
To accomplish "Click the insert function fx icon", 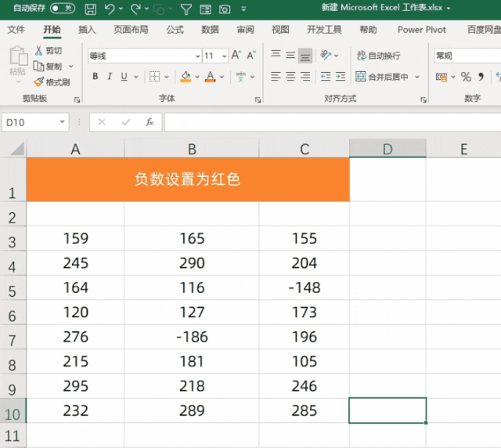I will (149, 122).
